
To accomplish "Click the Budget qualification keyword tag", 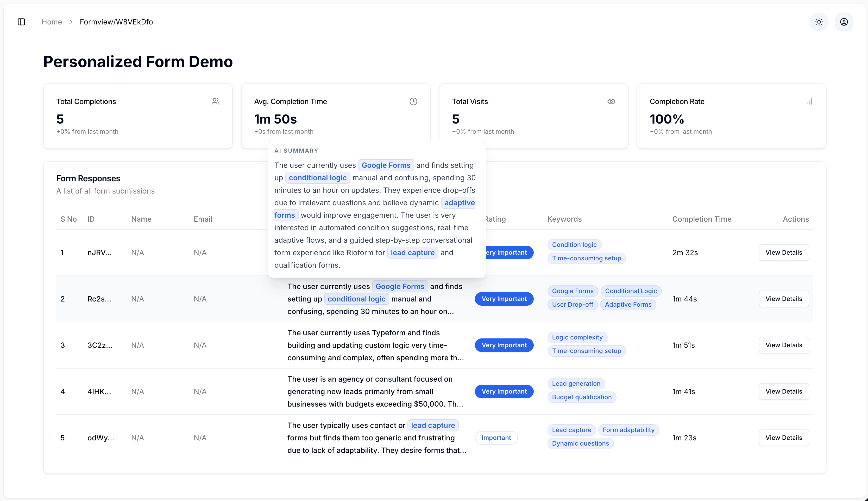I will click(x=582, y=397).
